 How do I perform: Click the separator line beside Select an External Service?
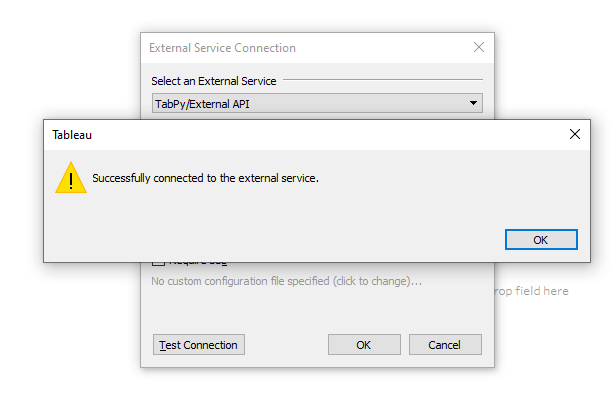384,81
